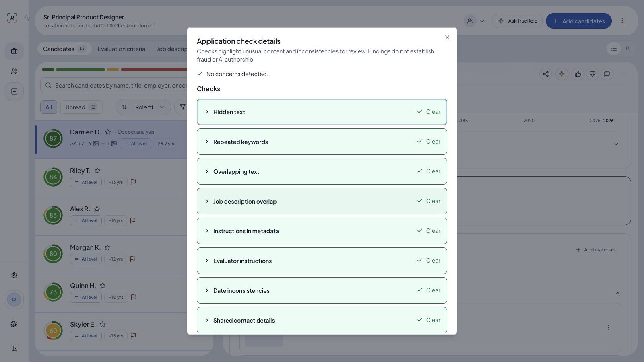Open the people sidebar icon

[x=14, y=71]
